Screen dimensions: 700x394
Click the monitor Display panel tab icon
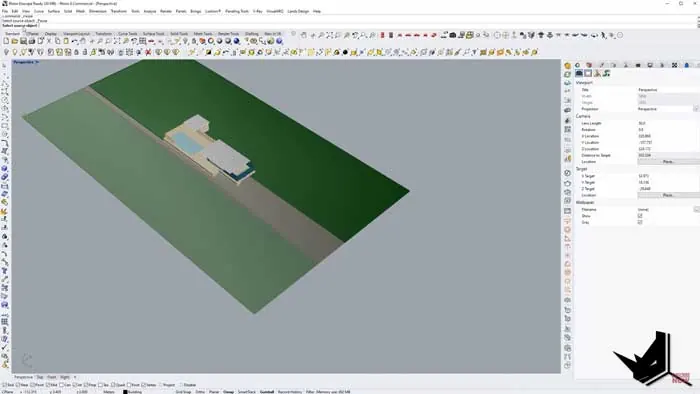650,65
